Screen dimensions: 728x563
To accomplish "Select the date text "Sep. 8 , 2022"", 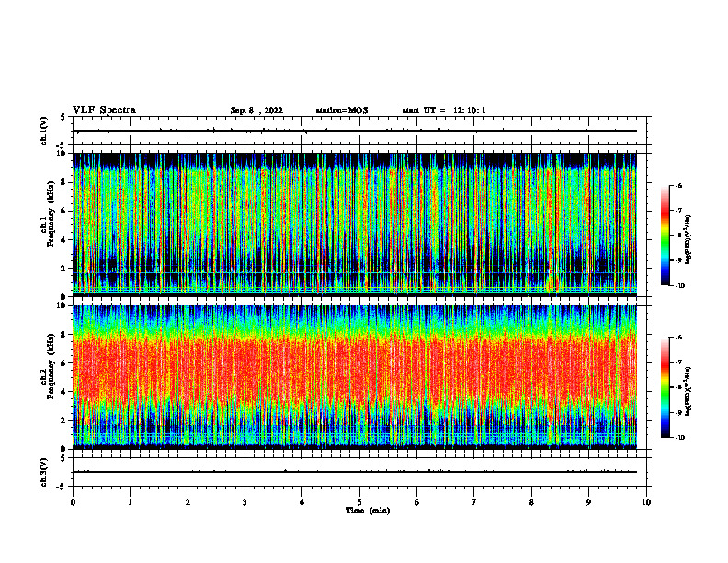I will [x=256, y=110].
